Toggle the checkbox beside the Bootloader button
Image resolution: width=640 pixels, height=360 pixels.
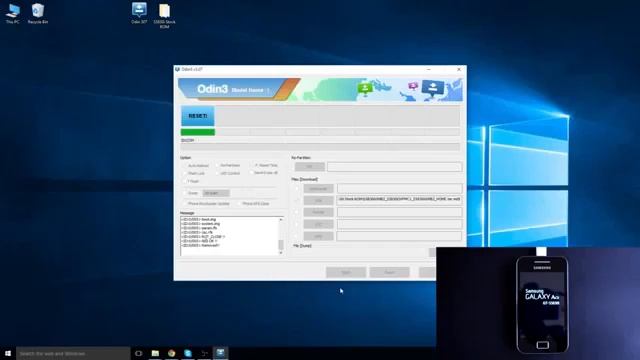coord(297,189)
